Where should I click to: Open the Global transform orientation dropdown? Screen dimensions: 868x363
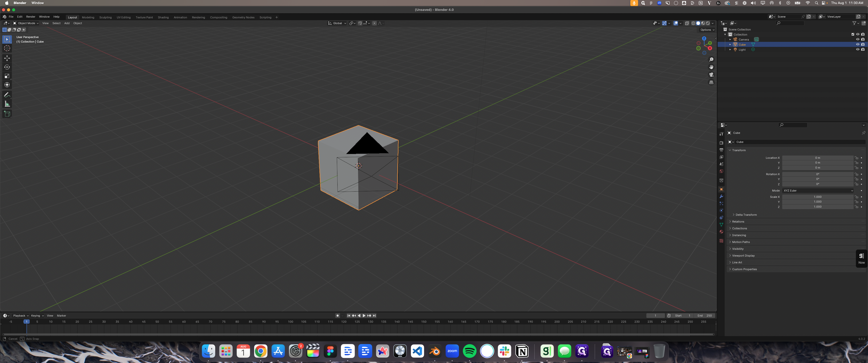coord(337,23)
